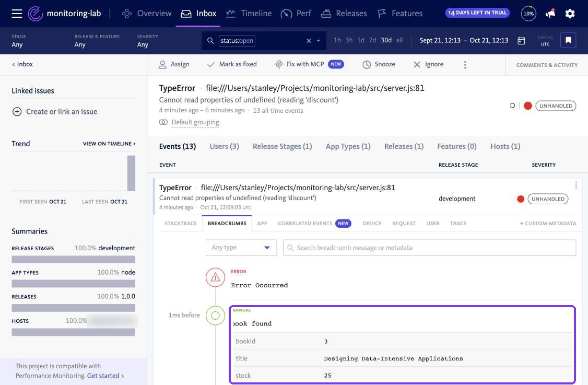Switch to the Stacktrace tab

[181, 223]
